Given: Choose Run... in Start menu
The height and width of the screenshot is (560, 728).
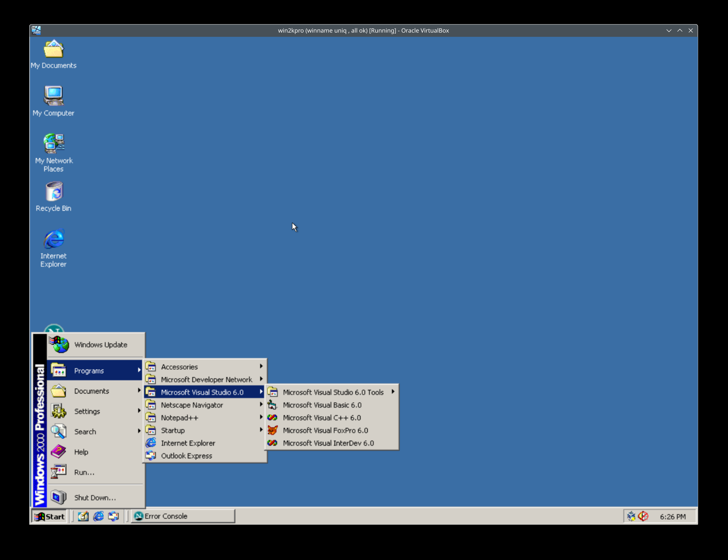Looking at the screenshot, I should (x=95, y=472).
